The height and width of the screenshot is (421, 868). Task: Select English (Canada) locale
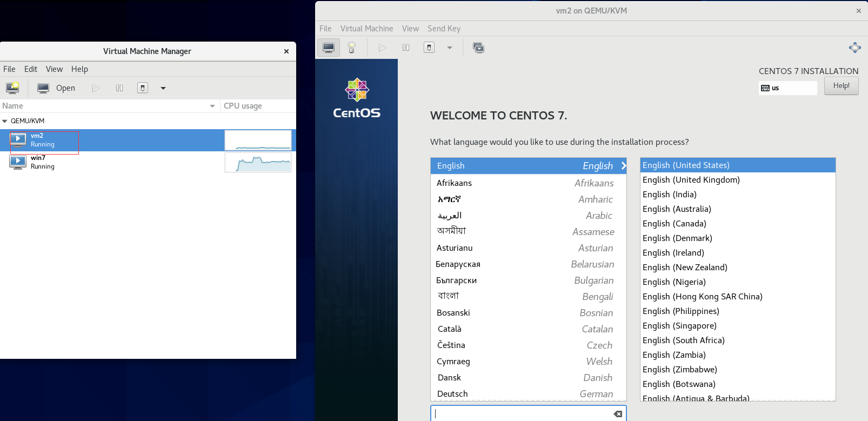[738, 224]
